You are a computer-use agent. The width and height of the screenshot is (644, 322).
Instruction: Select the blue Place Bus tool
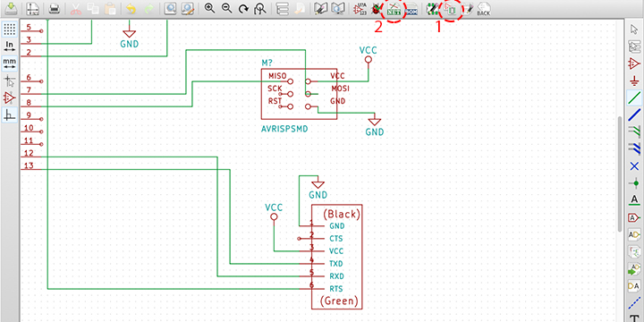(x=634, y=115)
